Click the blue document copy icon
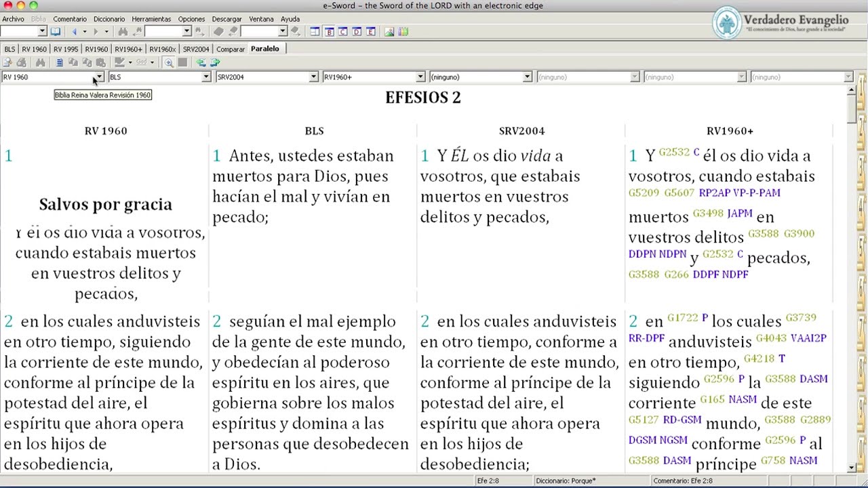Image resolution: width=868 pixels, height=488 pixels. coord(59,62)
